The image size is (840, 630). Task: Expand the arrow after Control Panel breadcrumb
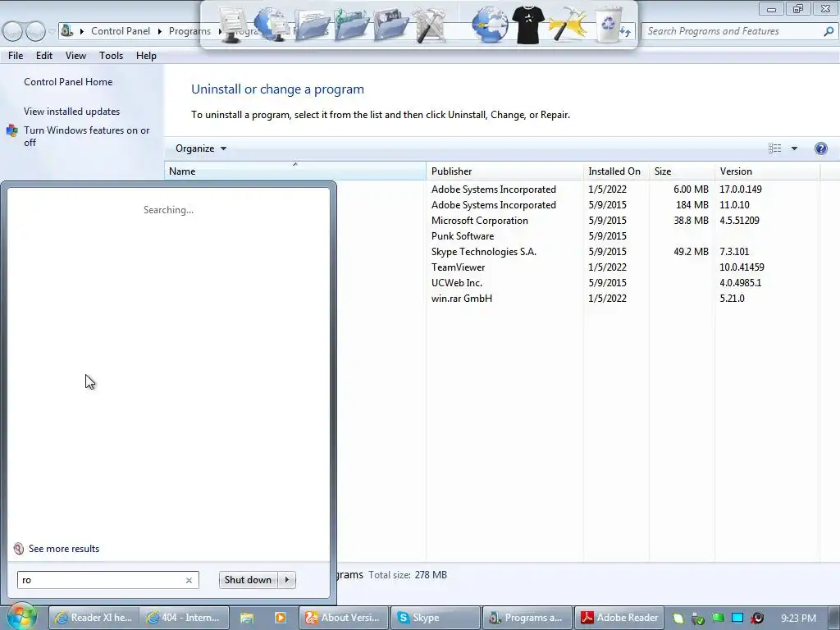click(160, 31)
